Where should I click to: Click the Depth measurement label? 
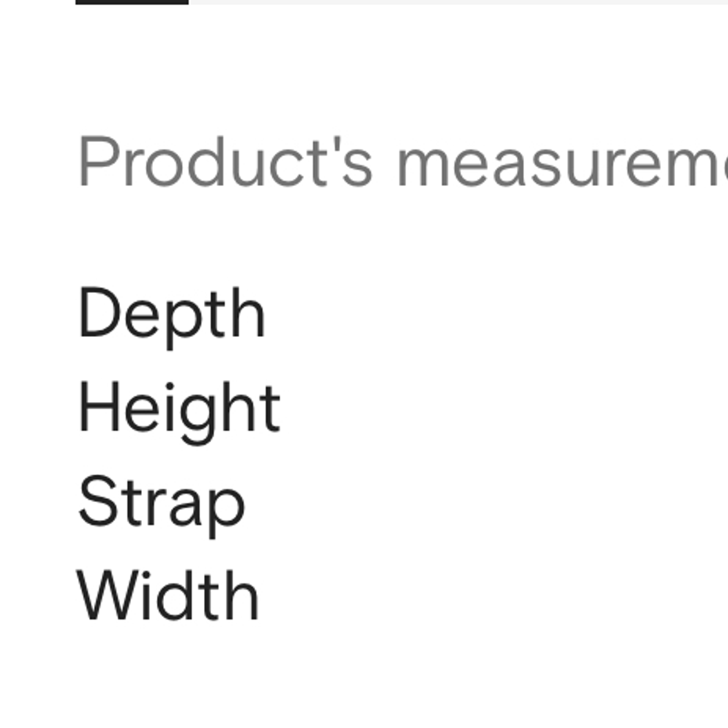point(172,317)
